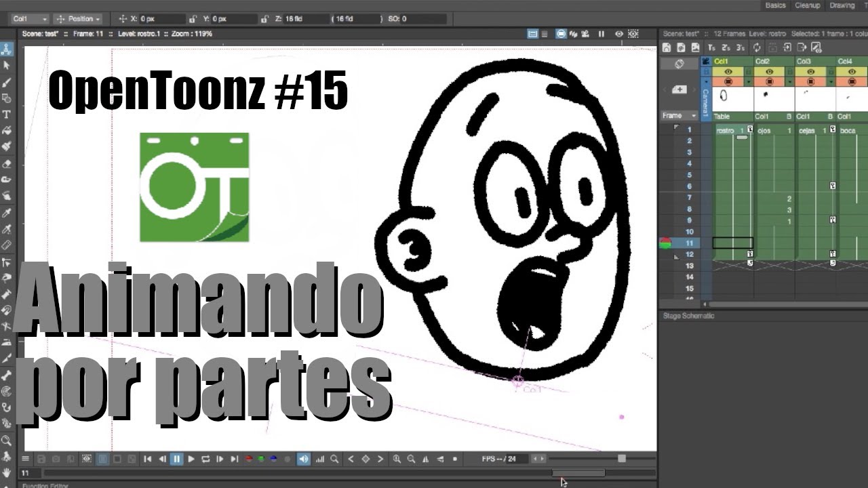This screenshot has height=488, width=868.
Task: Set a keyframe with the diamond button
Action: [366, 459]
